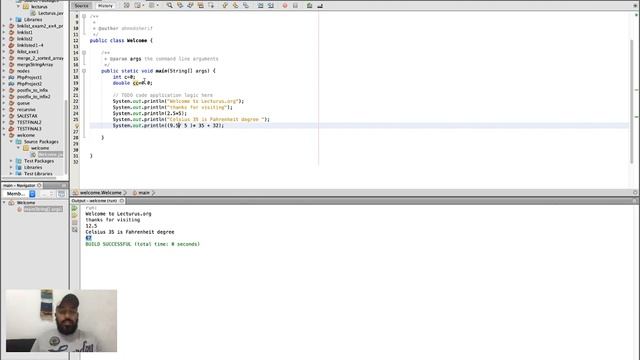Viewport: 640px width, 360px height.
Task: Click the 'double cc' declaration line
Action: [132, 83]
